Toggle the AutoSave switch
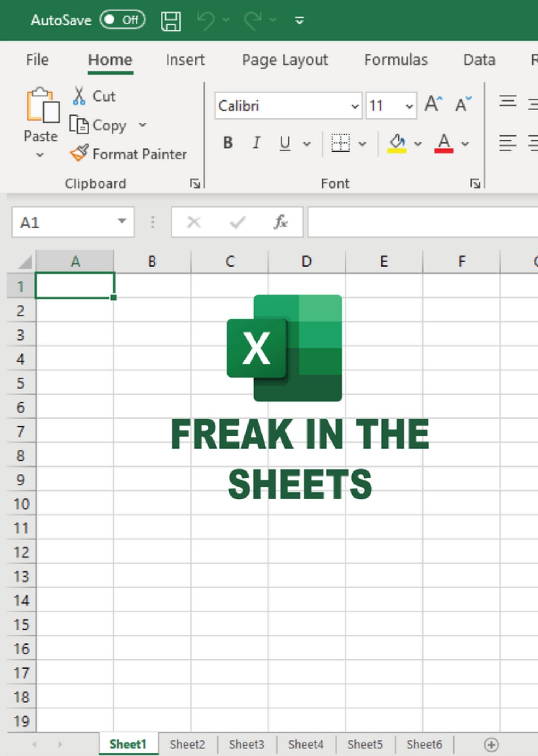 click(x=123, y=20)
